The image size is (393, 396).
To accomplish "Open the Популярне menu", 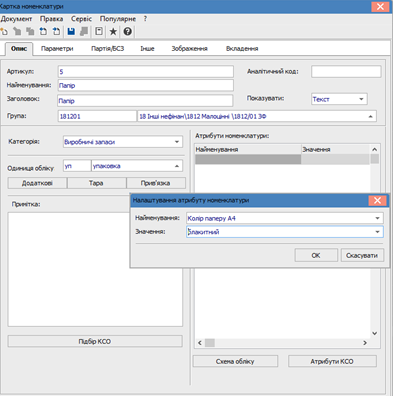I will click(118, 19).
